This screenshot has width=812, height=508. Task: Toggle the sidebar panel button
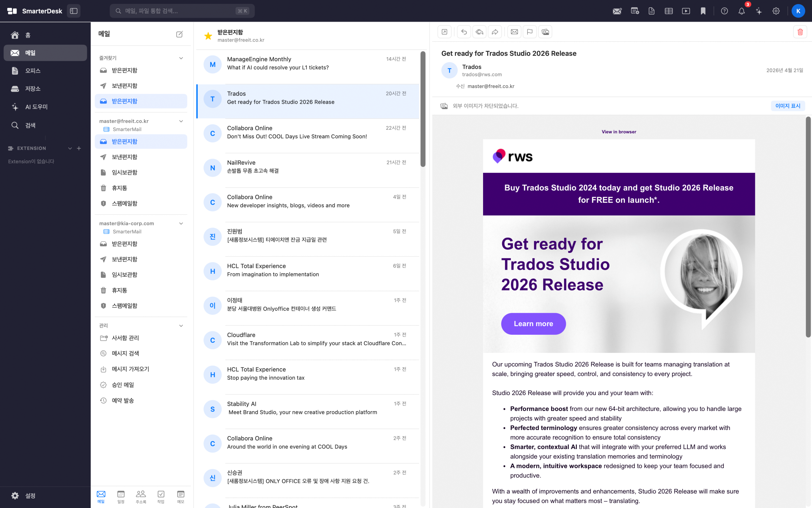74,11
